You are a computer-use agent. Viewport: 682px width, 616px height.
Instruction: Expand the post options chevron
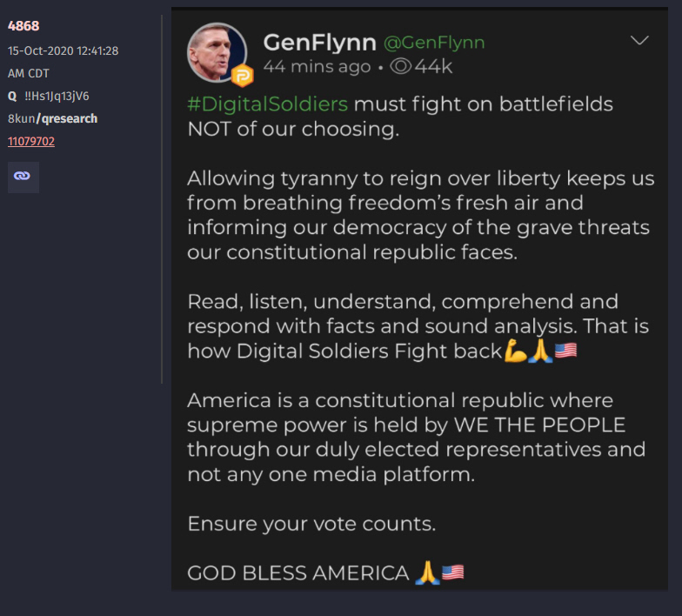pos(639,41)
